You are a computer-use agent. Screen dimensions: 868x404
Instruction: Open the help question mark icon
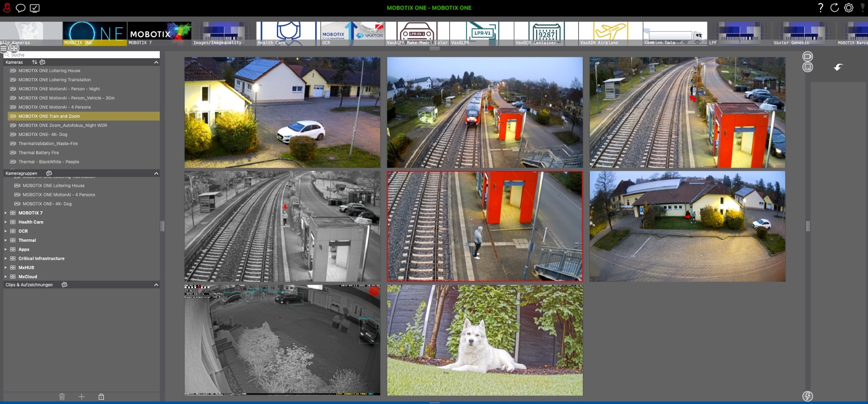point(820,8)
